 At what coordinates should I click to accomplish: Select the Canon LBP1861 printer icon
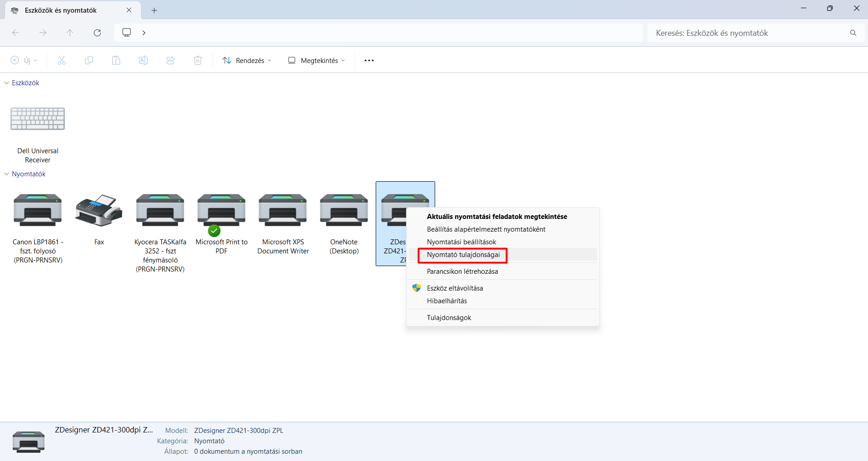pos(38,210)
